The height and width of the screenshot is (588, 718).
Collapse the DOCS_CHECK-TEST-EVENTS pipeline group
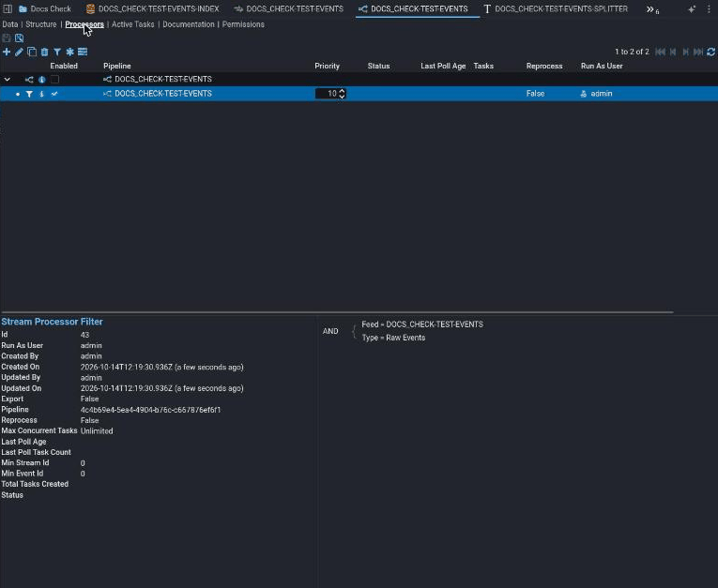[x=8, y=79]
